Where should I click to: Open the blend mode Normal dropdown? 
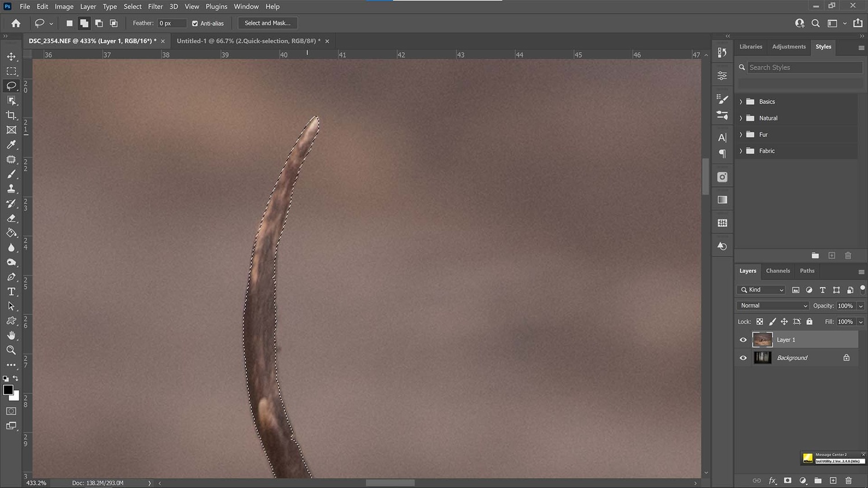773,306
